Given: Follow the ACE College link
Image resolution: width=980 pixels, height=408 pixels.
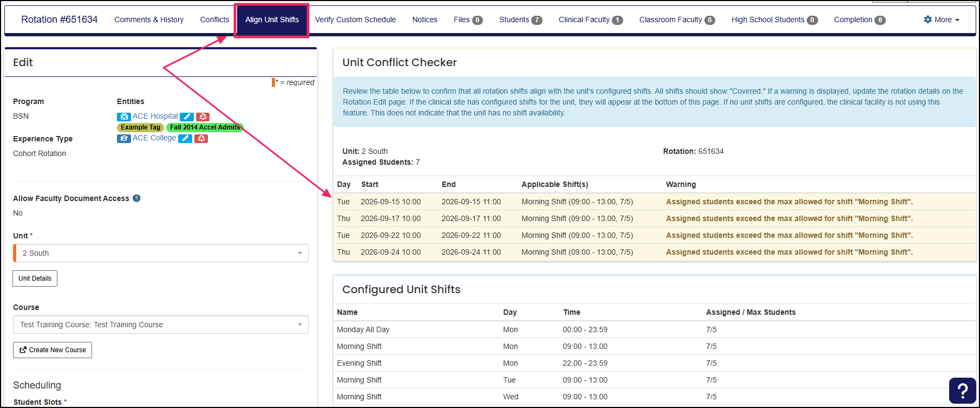Looking at the screenshot, I should 154,138.
